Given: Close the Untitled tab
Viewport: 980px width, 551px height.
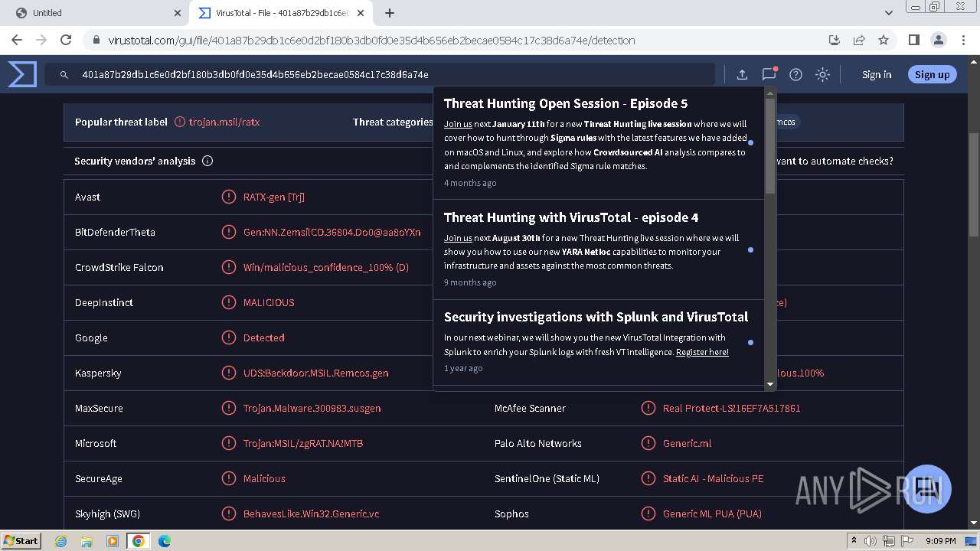Looking at the screenshot, I should click(178, 13).
